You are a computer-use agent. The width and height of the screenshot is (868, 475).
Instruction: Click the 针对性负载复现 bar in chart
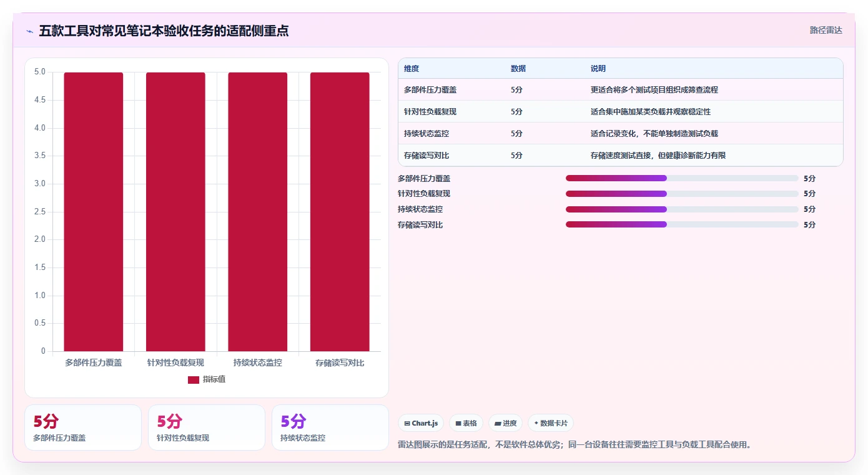coord(175,212)
